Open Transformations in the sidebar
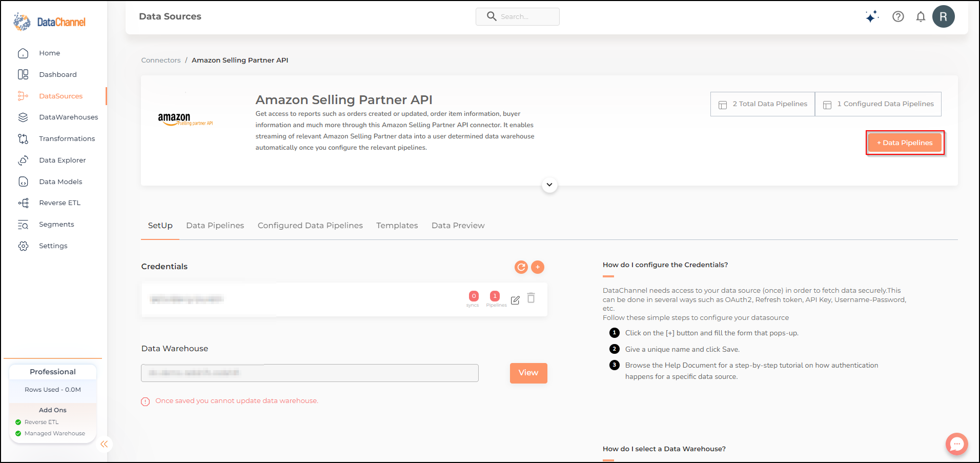 pyautogui.click(x=67, y=139)
